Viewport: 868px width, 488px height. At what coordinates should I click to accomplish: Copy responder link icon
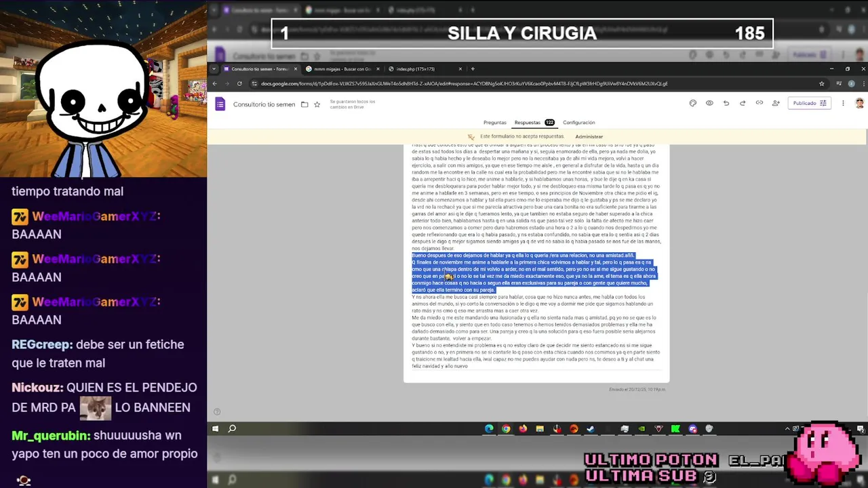click(x=759, y=103)
